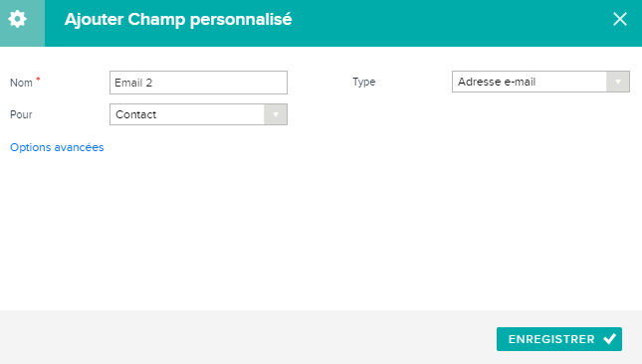Expand the Pour dropdown arrow
Image resolution: width=642 pixels, height=364 pixels.
coord(276,114)
